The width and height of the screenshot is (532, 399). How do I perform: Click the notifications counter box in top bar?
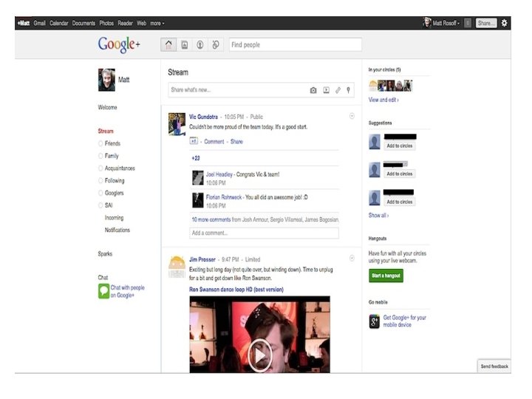(x=468, y=23)
